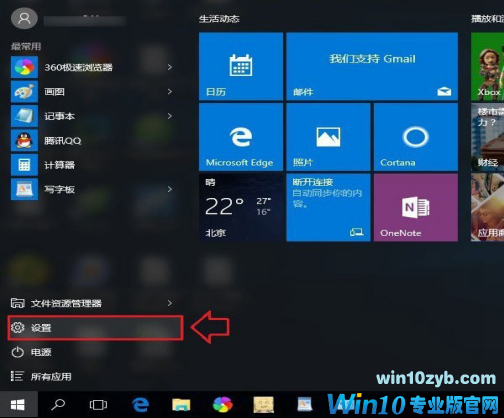Open 360极速浏览器 from most used list

[x=92, y=67]
